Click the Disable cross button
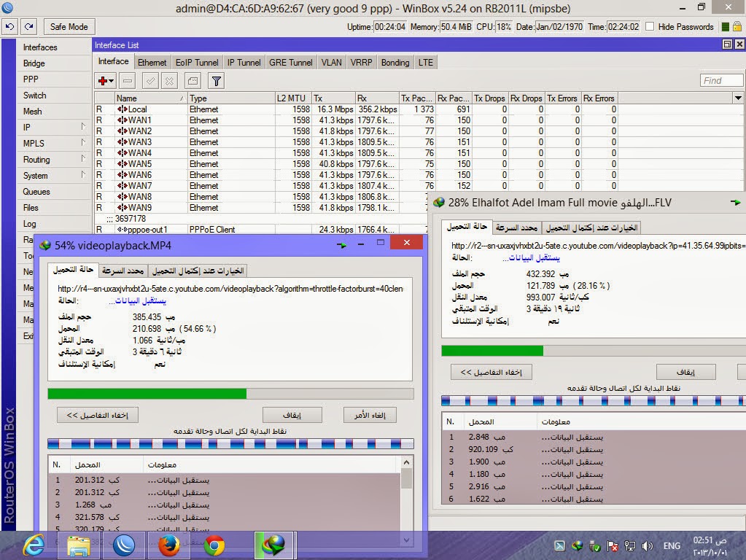The height and width of the screenshot is (560, 746). [169, 81]
